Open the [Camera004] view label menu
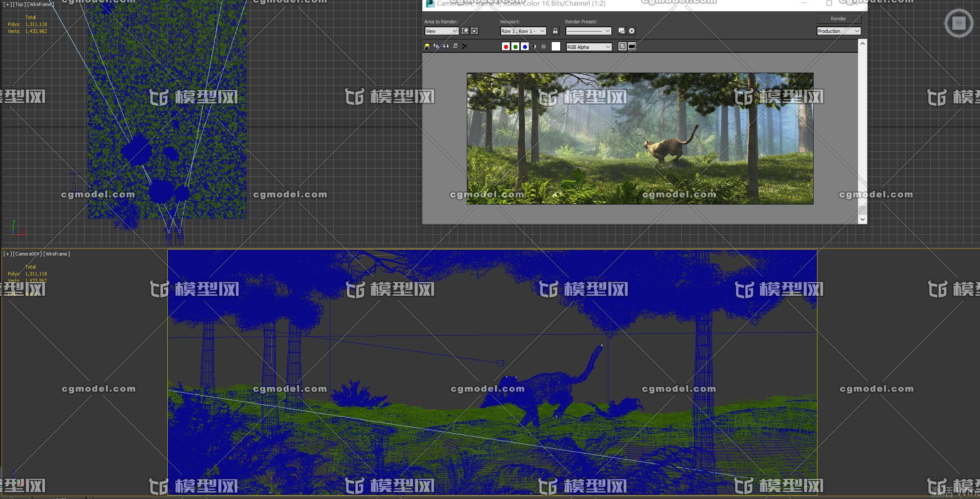Image resolution: width=980 pixels, height=499 pixels. 27,254
